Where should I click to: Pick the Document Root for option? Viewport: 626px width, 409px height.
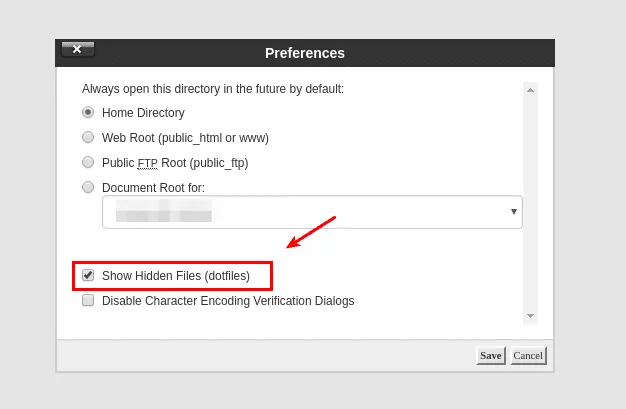[x=88, y=187]
